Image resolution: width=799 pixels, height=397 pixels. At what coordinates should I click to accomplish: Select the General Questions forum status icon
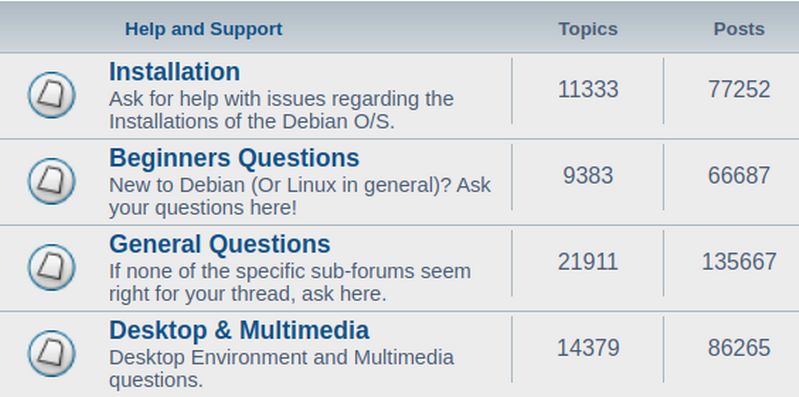(51, 268)
